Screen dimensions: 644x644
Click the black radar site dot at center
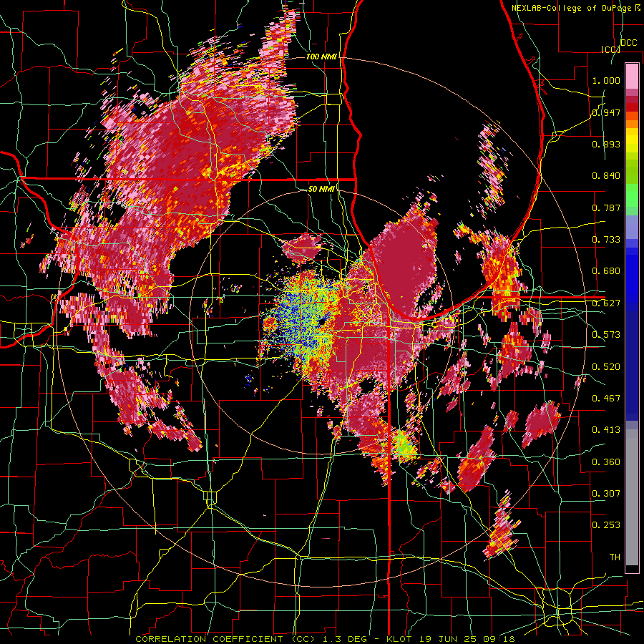(x=321, y=322)
